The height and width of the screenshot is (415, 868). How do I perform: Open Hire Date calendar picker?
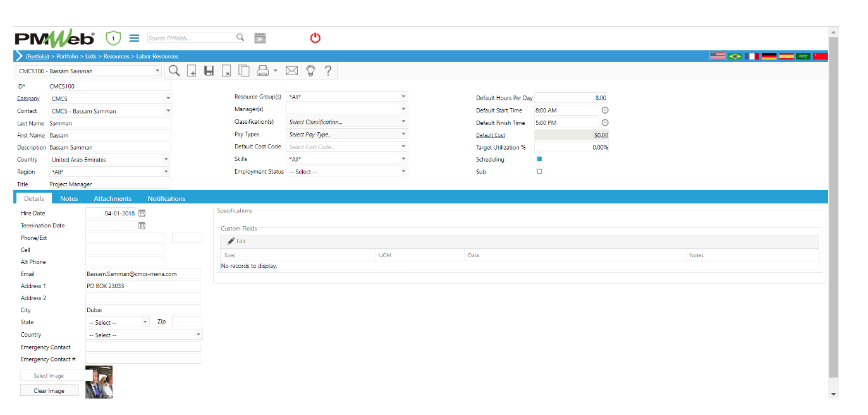click(x=142, y=214)
